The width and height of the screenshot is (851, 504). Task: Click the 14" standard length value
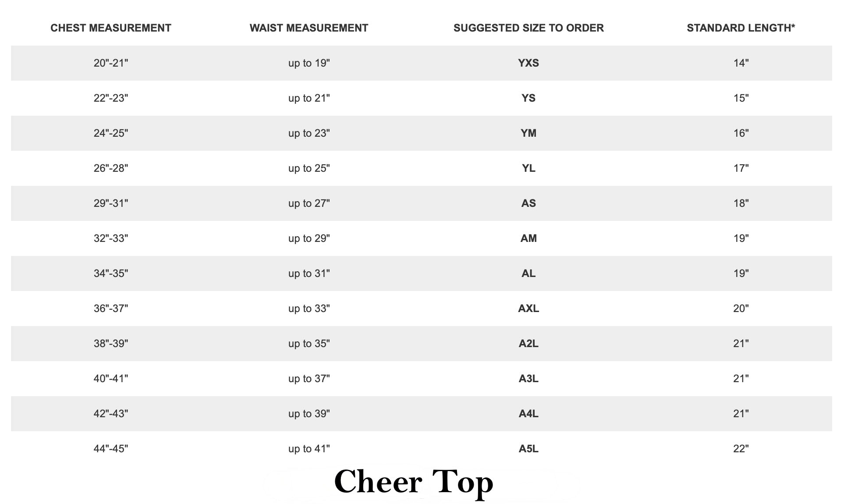tap(741, 63)
